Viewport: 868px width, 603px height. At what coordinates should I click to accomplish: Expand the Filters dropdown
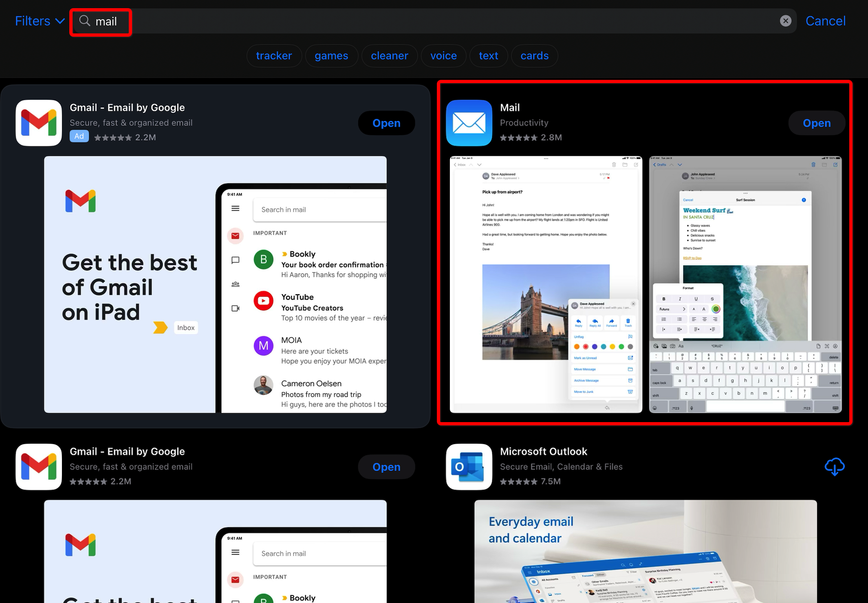[40, 21]
